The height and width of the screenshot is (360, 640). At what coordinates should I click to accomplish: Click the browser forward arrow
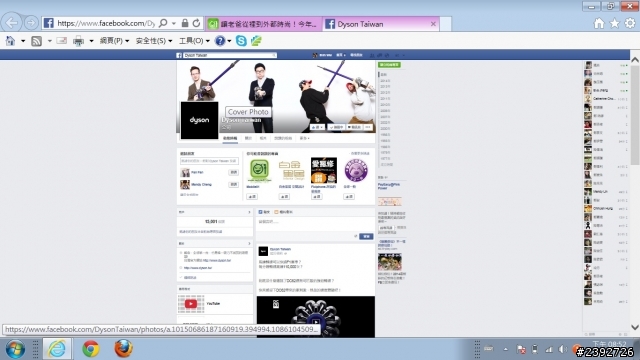pos(31,23)
